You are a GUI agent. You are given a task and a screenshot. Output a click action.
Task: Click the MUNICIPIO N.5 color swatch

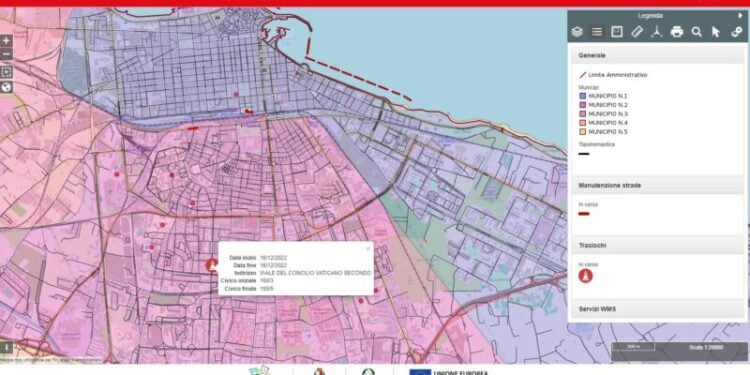pos(582,132)
